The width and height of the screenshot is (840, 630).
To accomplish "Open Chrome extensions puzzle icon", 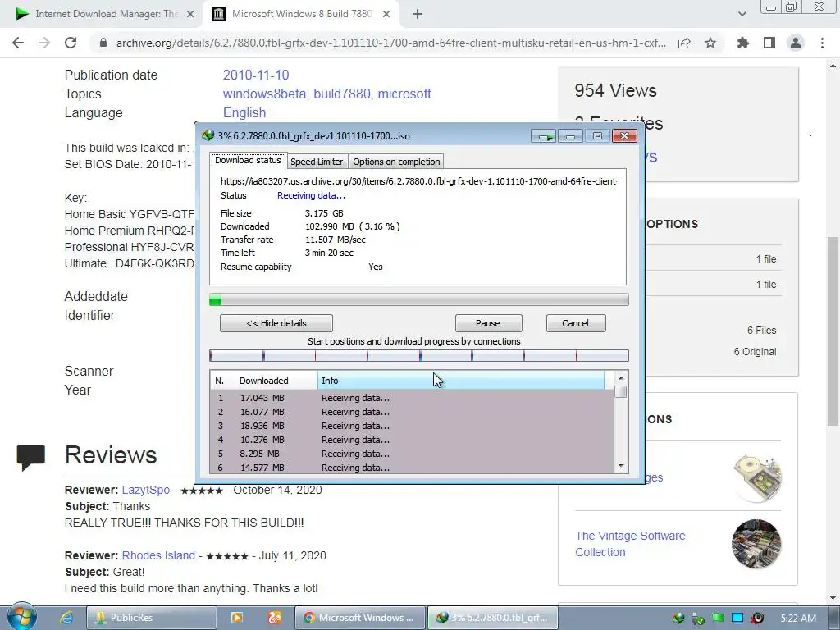I will (x=743, y=43).
